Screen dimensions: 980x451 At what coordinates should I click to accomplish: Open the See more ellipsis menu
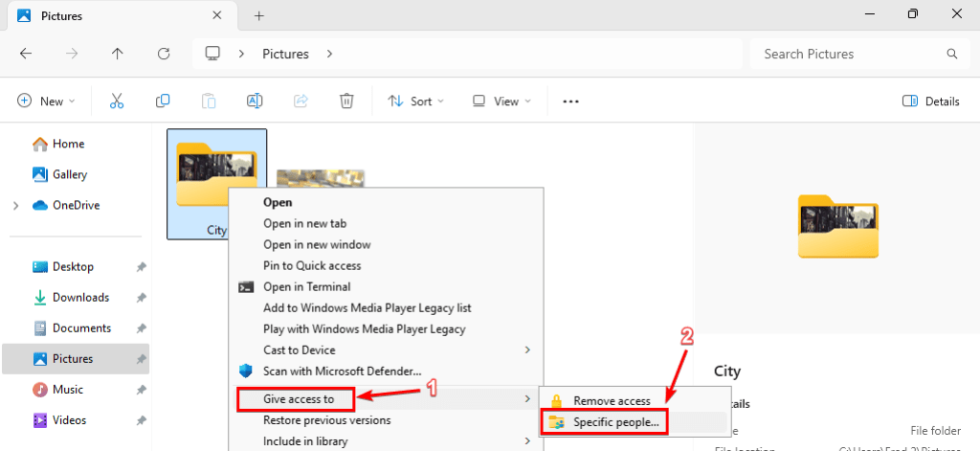click(570, 101)
